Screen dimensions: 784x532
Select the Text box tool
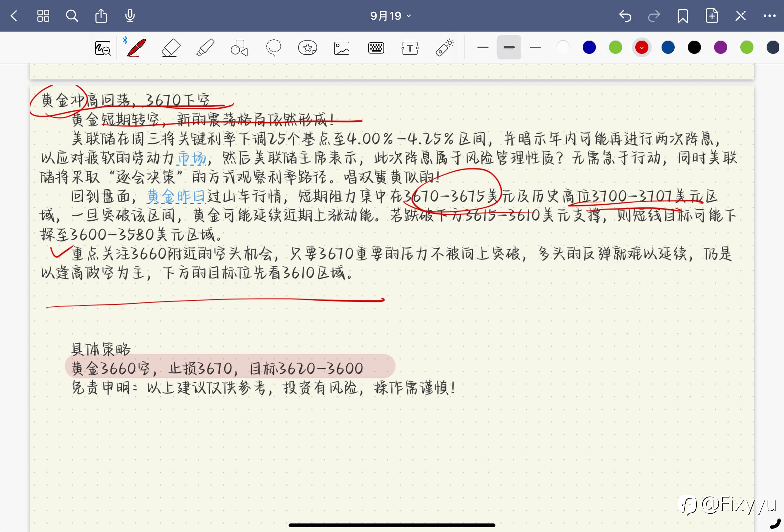[x=410, y=48]
